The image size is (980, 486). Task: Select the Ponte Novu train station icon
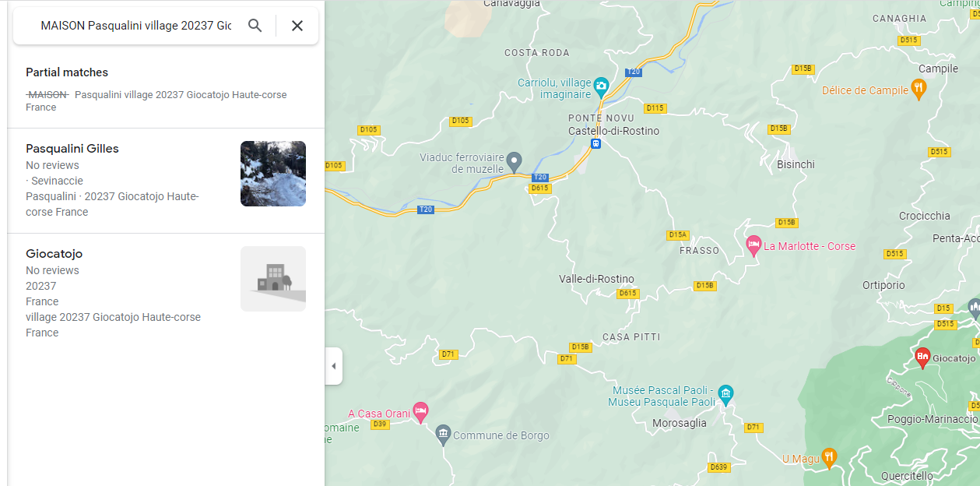click(595, 144)
